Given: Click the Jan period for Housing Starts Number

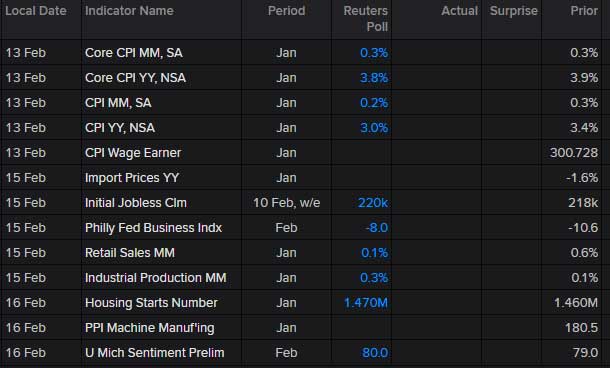Looking at the screenshot, I should pos(286,303).
